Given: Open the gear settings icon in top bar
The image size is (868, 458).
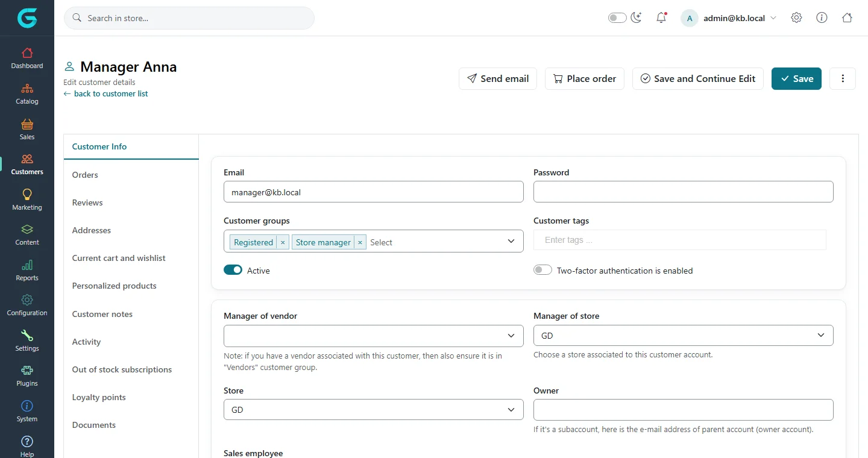Looking at the screenshot, I should 796,18.
